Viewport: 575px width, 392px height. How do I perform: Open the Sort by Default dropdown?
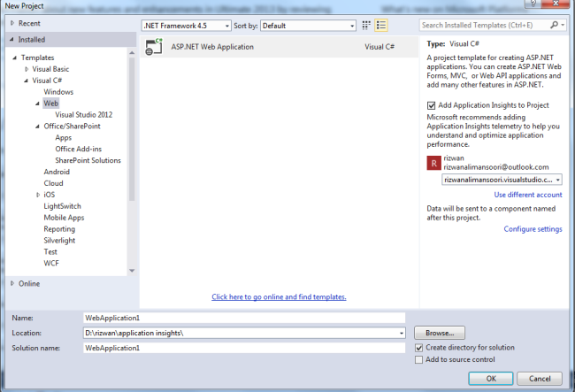(x=308, y=26)
